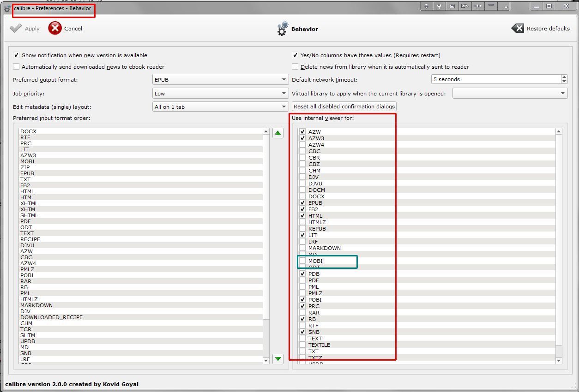Click the calibre gear icon in title bar
579x392 pixels.
click(x=7, y=9)
